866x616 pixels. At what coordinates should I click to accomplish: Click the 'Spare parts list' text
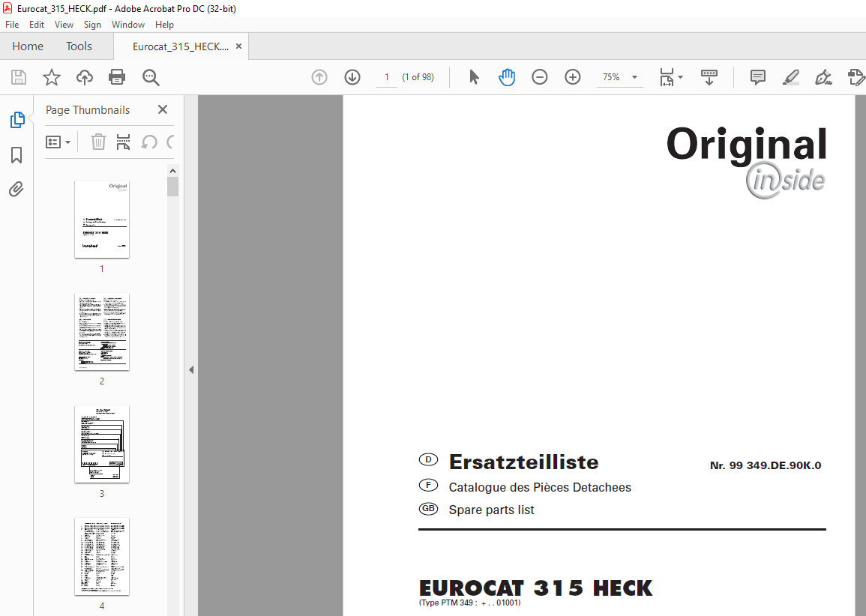coord(492,510)
